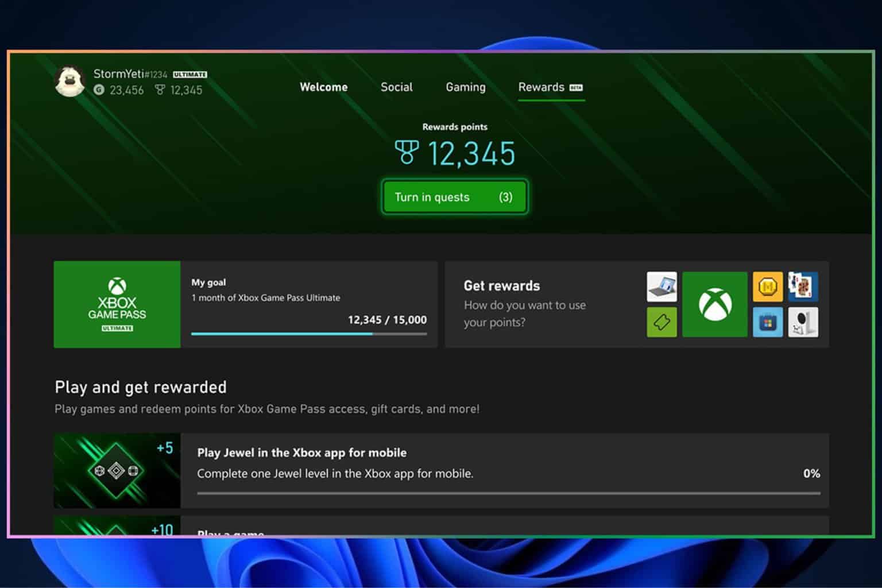The height and width of the screenshot is (588, 882).
Task: Click the Play and get rewarded heading
Action: point(141,388)
